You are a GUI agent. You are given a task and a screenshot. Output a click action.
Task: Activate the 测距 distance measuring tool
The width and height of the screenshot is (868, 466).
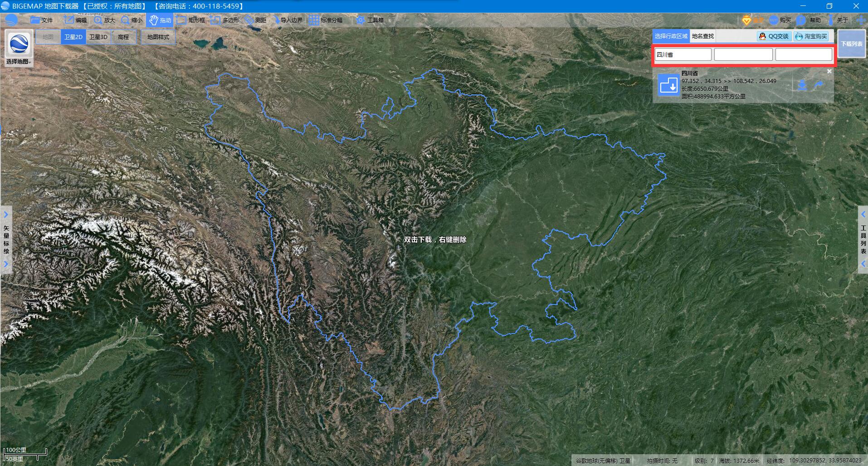(256, 20)
